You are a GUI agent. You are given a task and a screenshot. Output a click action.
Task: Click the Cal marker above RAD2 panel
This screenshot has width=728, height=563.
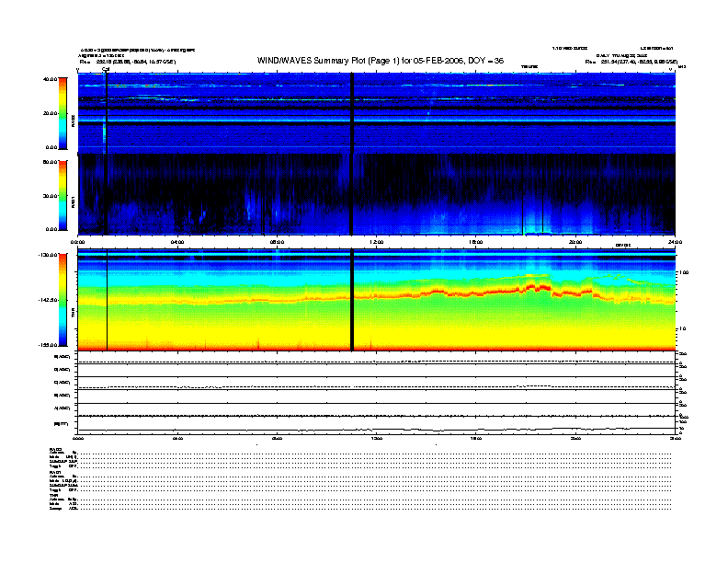(106, 70)
